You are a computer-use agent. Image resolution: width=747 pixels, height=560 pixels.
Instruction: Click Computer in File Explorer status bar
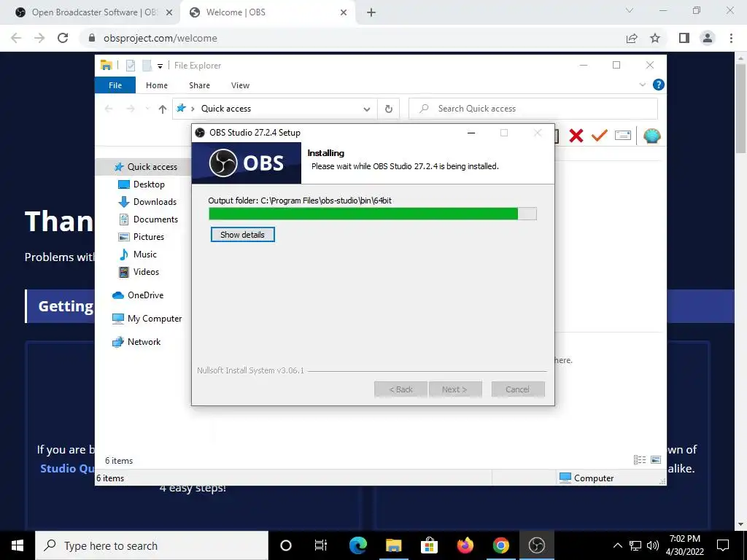(x=587, y=478)
